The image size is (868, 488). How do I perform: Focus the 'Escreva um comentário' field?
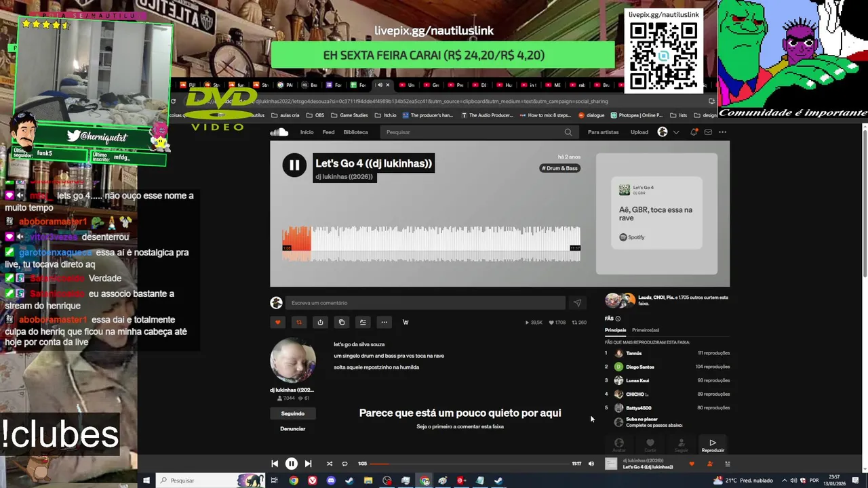point(425,303)
